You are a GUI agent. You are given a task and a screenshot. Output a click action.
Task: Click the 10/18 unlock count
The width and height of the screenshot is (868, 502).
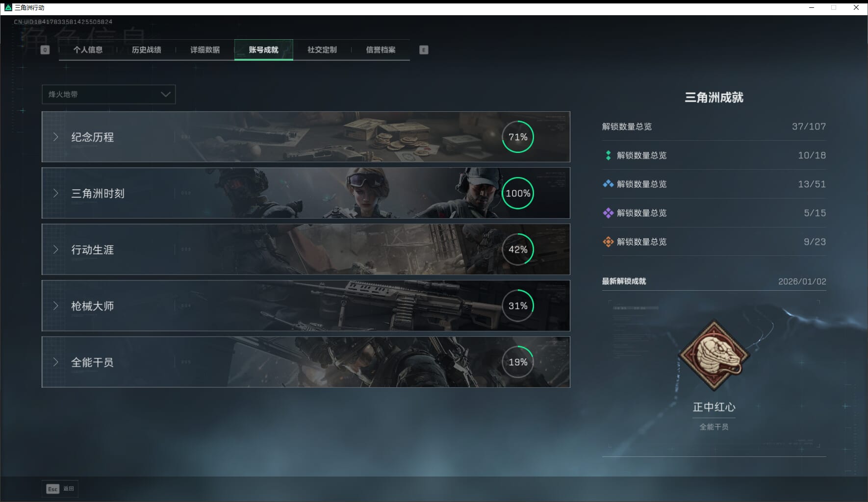point(812,155)
